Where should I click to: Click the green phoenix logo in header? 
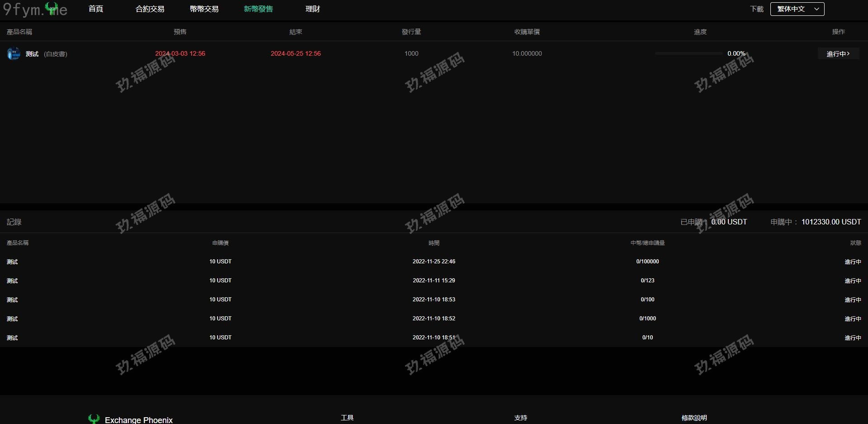(52, 8)
